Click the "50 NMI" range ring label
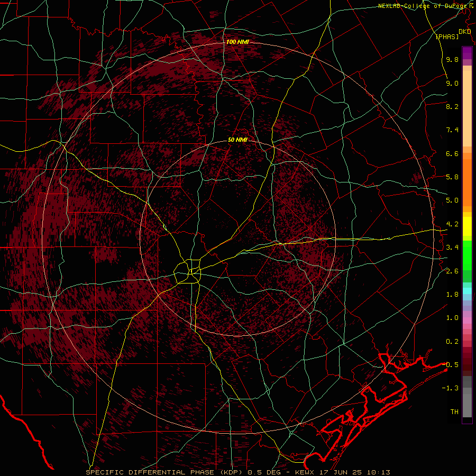The width and height of the screenshot is (476, 476). pos(237,140)
